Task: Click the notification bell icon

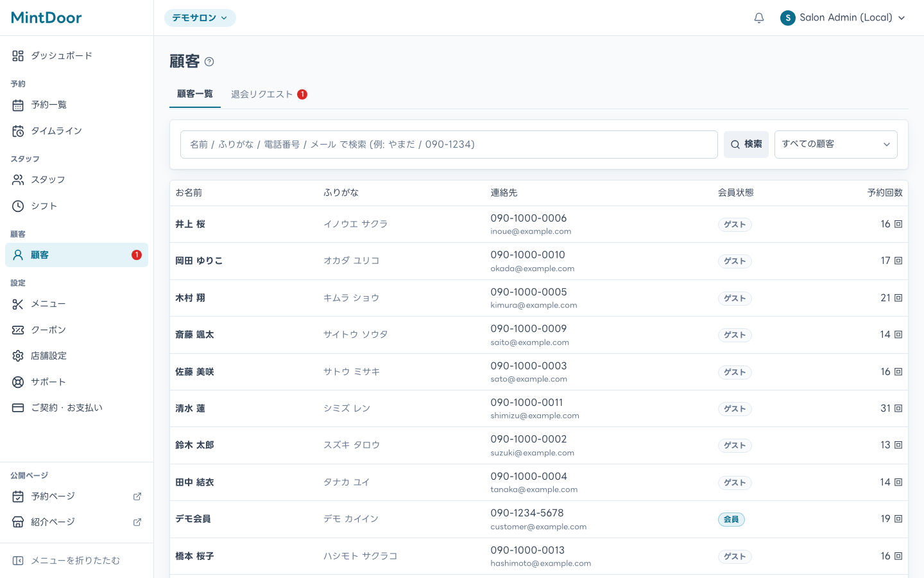Action: pyautogui.click(x=759, y=18)
